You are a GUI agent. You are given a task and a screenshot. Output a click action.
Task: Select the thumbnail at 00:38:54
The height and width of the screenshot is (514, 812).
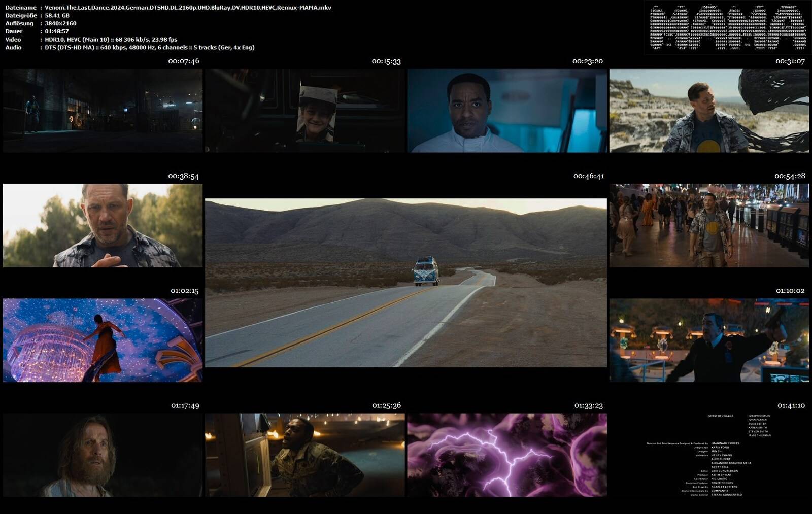pos(103,225)
